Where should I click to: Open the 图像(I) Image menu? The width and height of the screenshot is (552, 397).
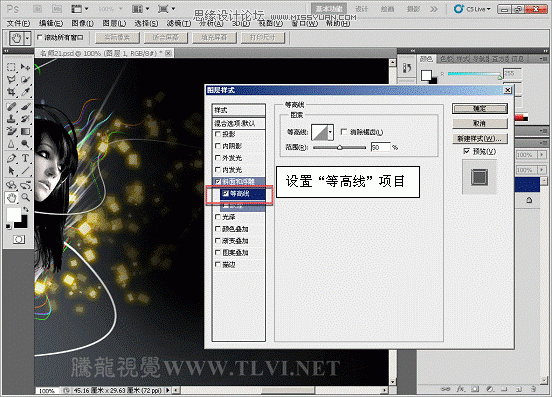[83, 24]
